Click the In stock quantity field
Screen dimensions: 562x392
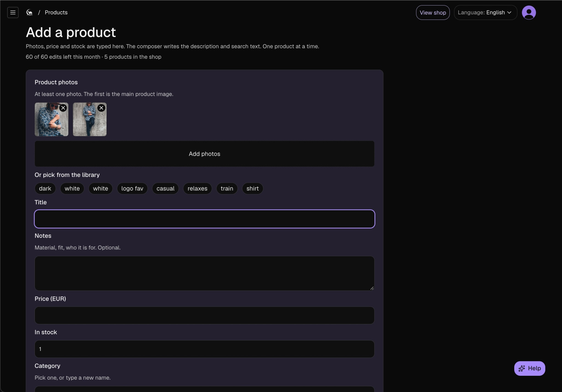(204, 349)
